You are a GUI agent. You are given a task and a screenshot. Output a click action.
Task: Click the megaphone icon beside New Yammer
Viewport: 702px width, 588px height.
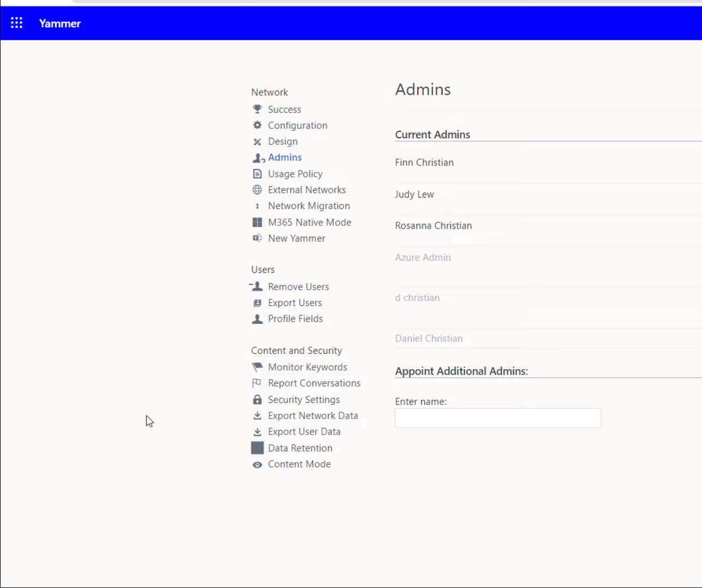coord(258,238)
